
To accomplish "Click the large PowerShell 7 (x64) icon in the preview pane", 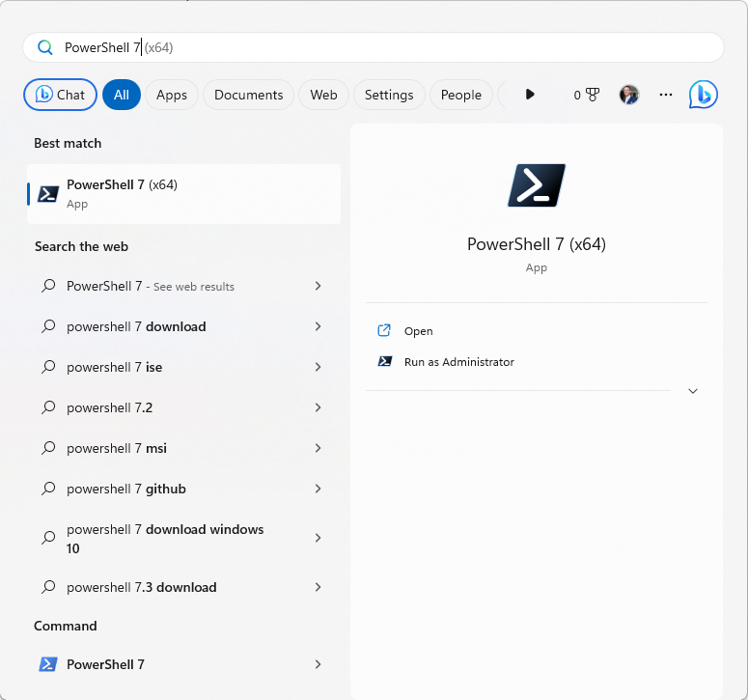I will [537, 185].
